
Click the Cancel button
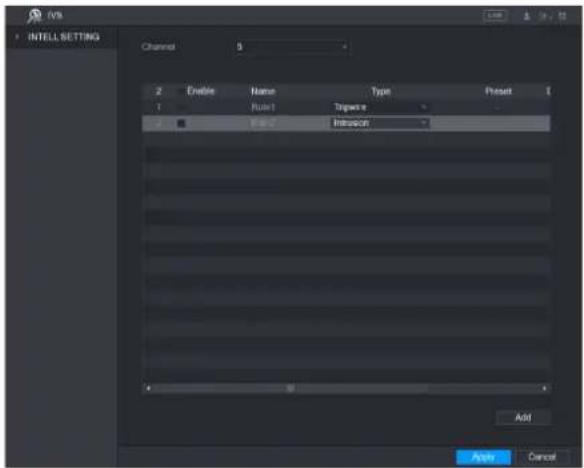(x=542, y=456)
